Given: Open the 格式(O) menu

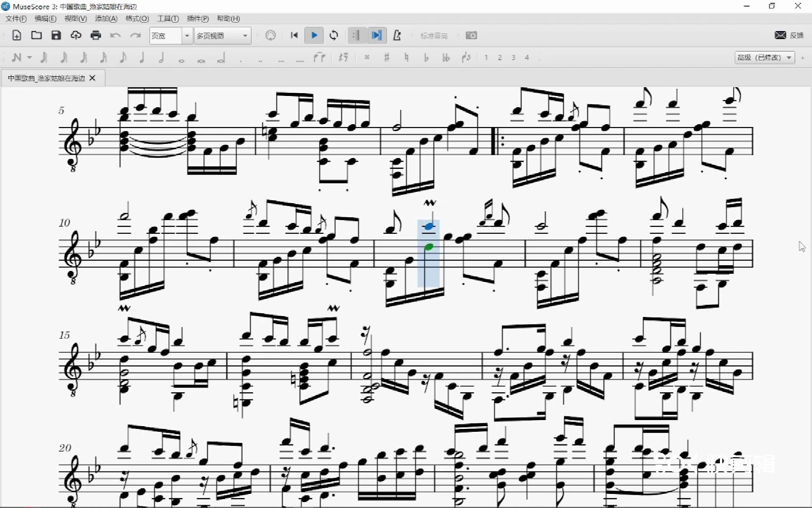Looking at the screenshot, I should point(137,18).
